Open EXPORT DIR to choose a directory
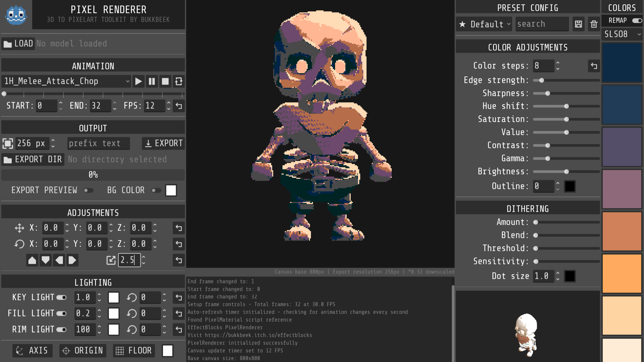 33,159
